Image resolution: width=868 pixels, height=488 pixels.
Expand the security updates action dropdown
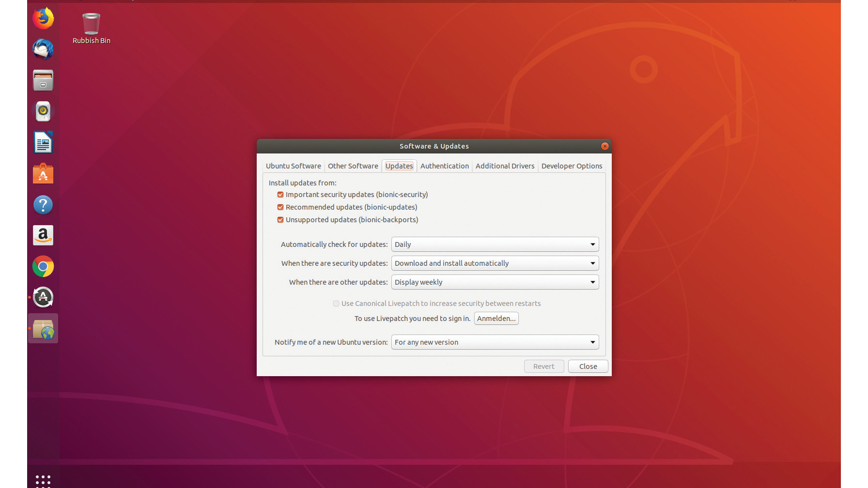pyautogui.click(x=495, y=263)
